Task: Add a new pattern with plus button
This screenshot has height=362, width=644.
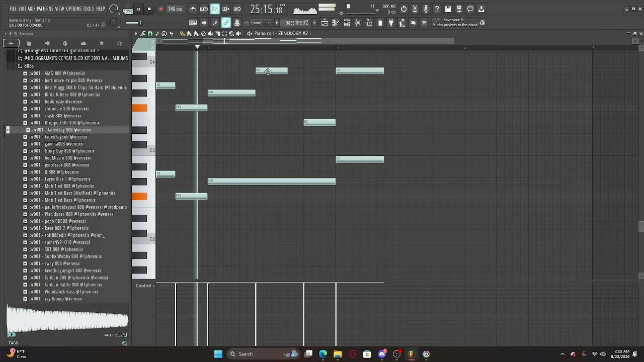Action: pyautogui.click(x=314, y=23)
